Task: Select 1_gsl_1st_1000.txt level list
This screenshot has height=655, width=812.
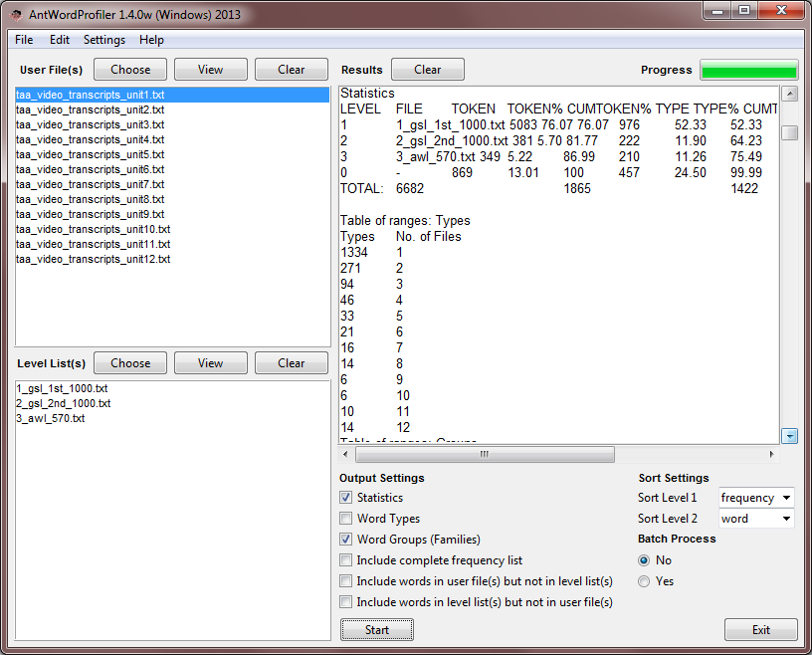Action: click(x=172, y=388)
